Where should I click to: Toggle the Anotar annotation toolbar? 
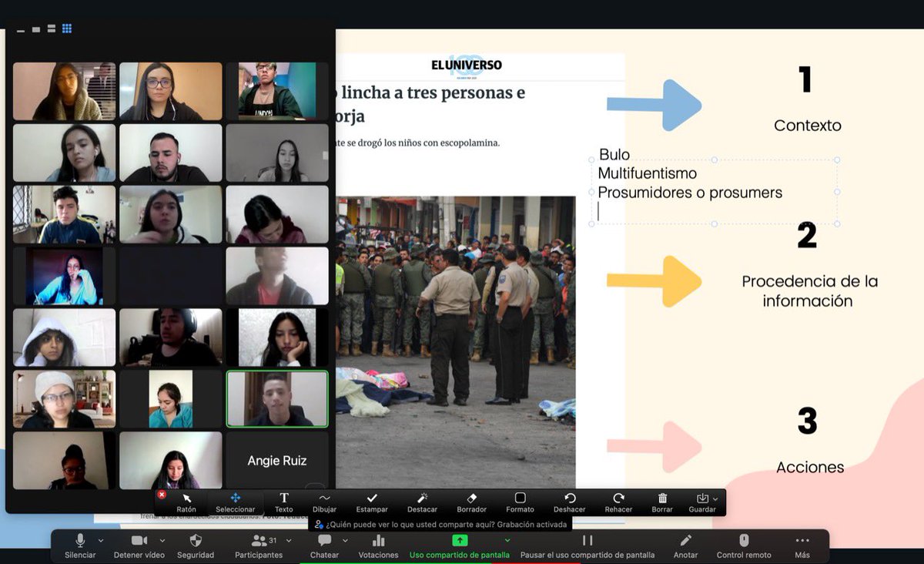coord(685,546)
